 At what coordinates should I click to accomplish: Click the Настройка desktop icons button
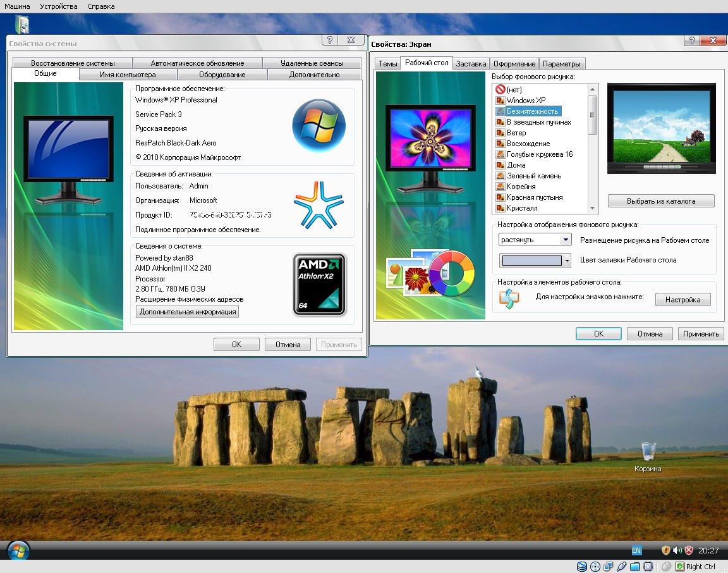(x=682, y=300)
